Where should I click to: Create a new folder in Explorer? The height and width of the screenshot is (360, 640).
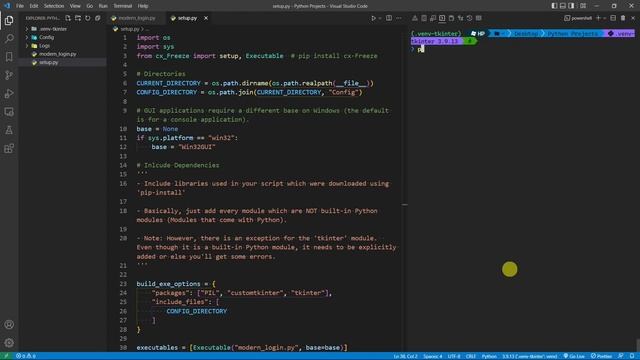78,18
